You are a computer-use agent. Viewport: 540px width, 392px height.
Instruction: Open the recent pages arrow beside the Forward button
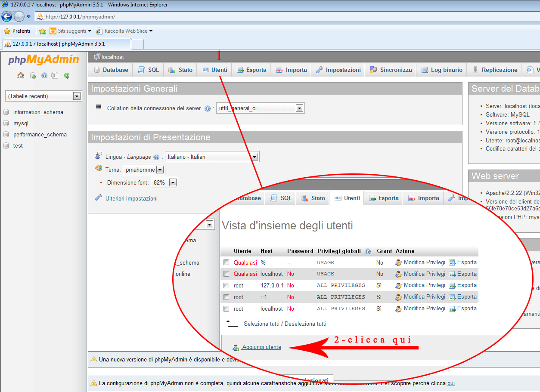click(x=29, y=17)
